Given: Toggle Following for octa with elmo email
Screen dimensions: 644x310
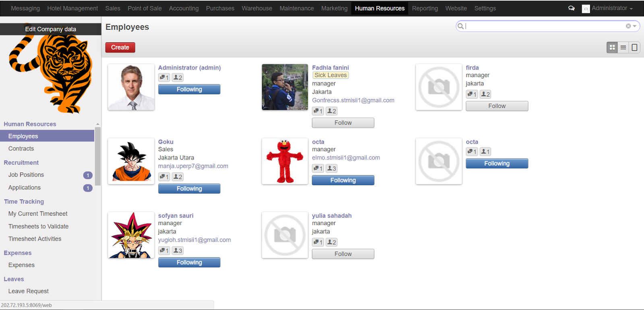Looking at the screenshot, I should coord(343,180).
